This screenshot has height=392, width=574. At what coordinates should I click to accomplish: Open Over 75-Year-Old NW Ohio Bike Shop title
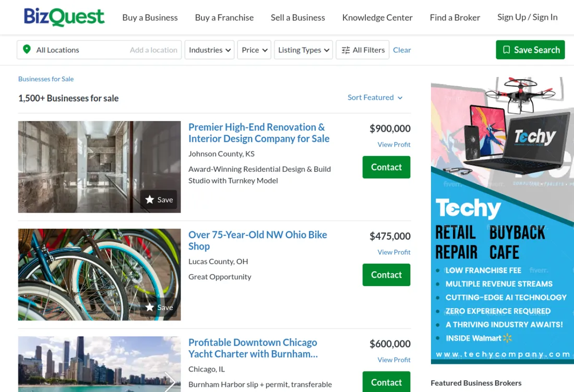point(258,241)
